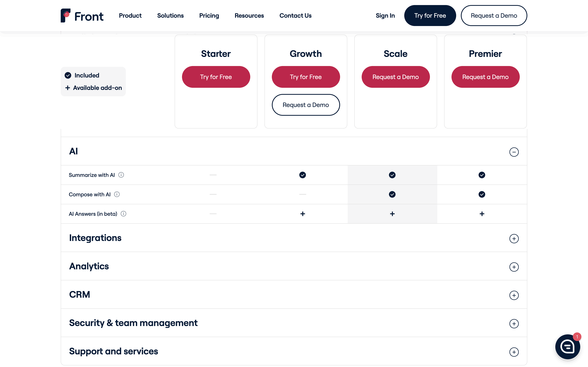Expand the Analytics section
Image resolution: width=588 pixels, height=367 pixels.
click(x=514, y=267)
